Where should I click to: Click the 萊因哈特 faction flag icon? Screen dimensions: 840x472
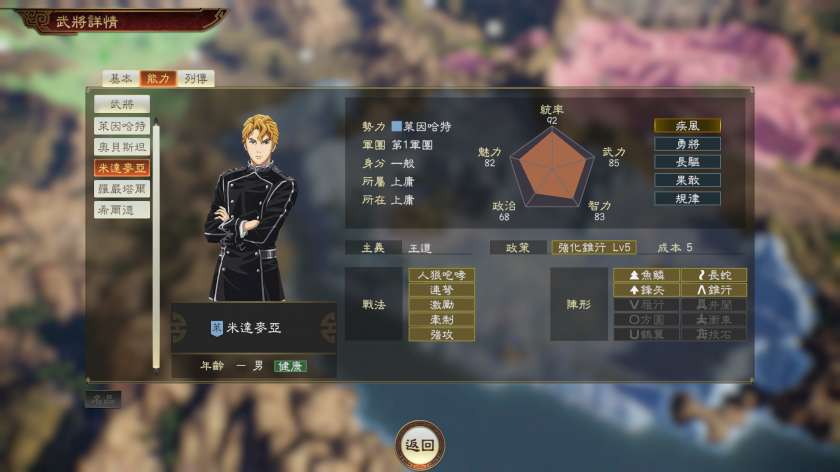[396, 126]
